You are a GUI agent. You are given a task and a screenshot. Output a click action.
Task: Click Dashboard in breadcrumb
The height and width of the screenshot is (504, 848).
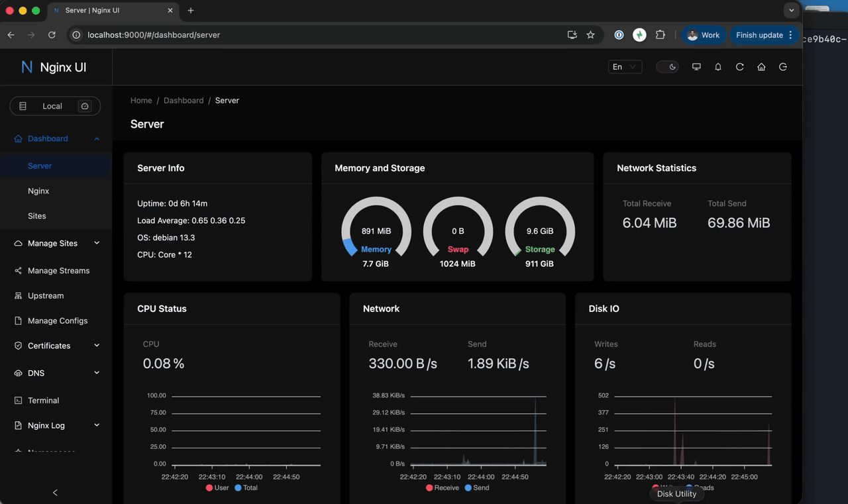point(184,101)
